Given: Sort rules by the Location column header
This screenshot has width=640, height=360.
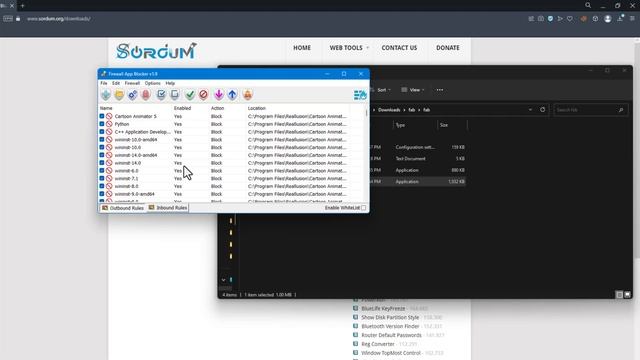Looking at the screenshot, I should [x=257, y=108].
